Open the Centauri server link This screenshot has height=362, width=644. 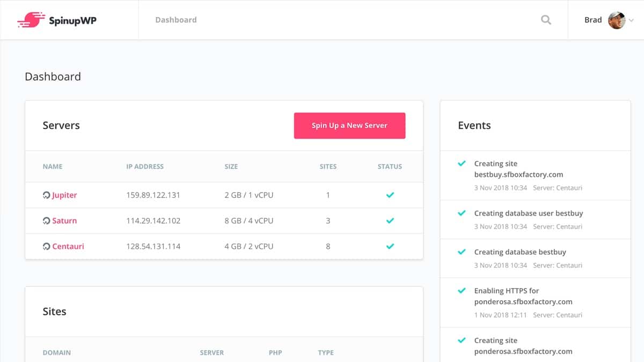click(68, 247)
